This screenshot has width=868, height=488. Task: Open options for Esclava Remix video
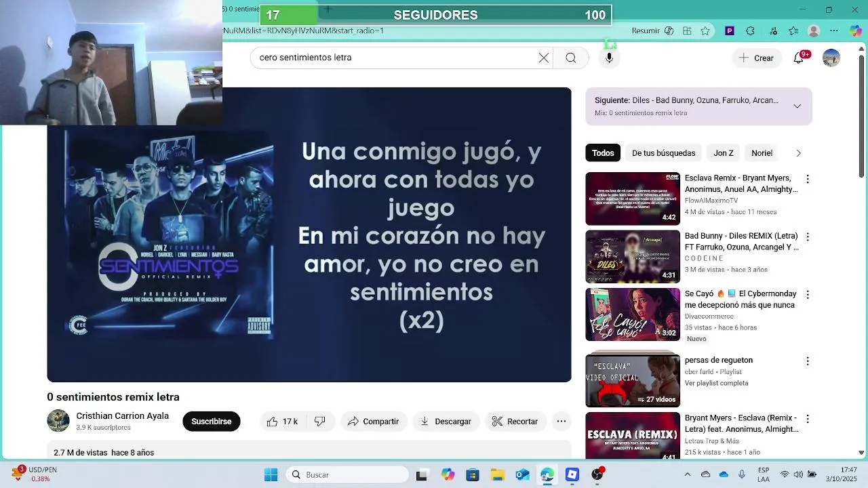(807, 179)
